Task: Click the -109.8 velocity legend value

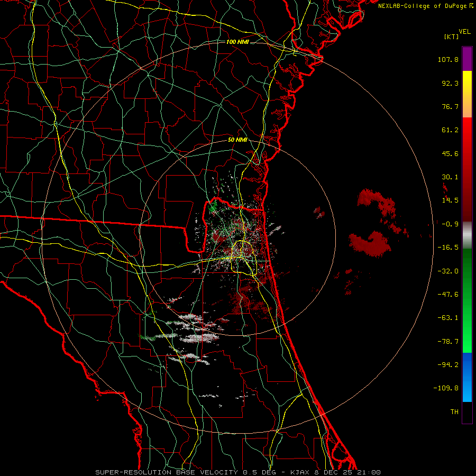Action: [x=446, y=388]
